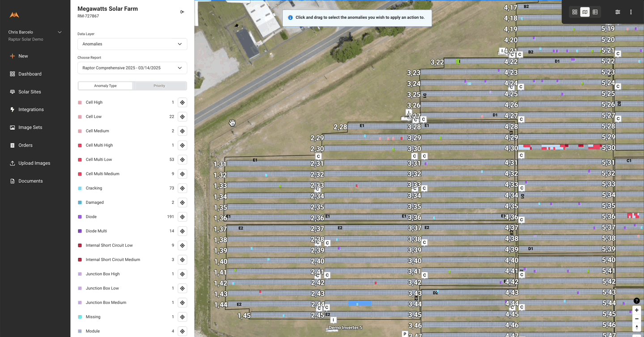
Task: Open Dashboard from the sidebar
Action: coord(30,74)
